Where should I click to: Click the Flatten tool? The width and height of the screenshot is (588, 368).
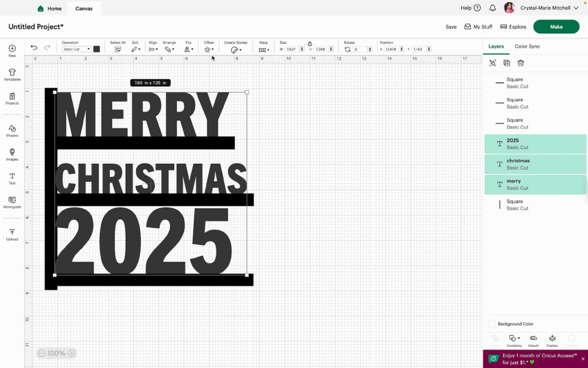tap(552, 340)
